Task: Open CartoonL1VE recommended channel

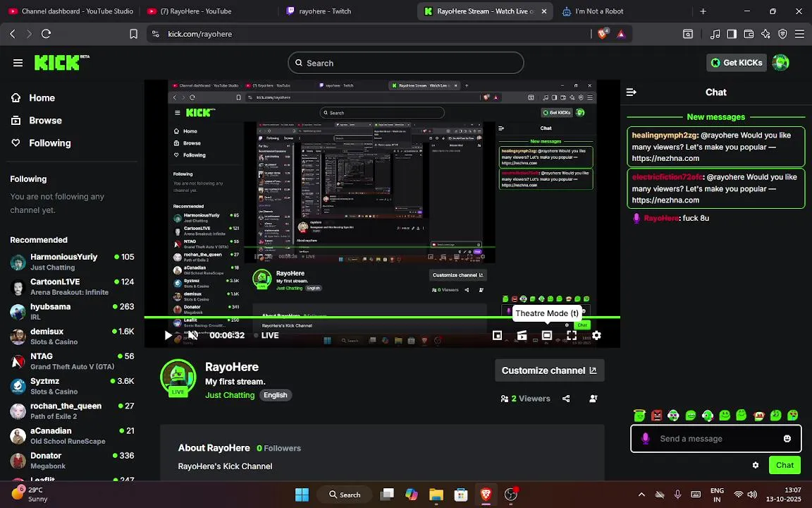Action: [71, 286]
